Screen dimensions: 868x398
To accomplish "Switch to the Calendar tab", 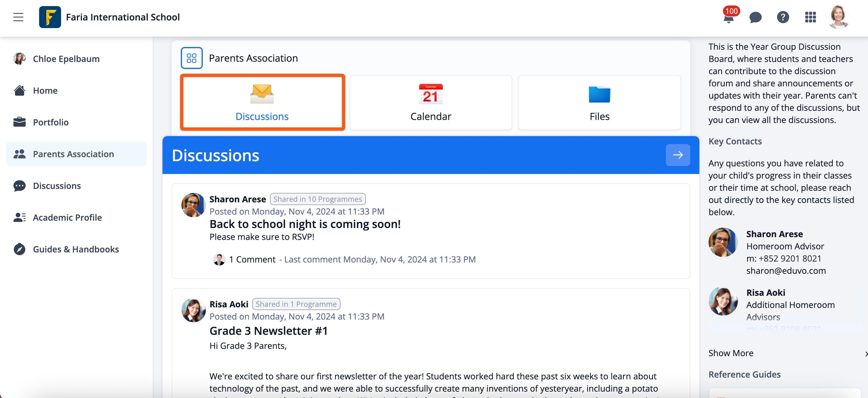I will 430,102.
